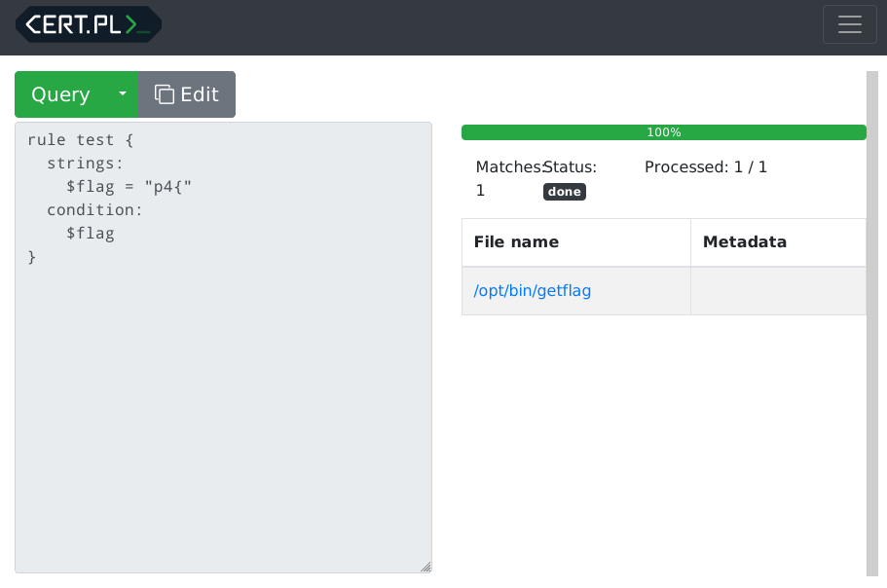Viewport: 887px width, 588px height.
Task: Click the green 100% progress bar
Action: pos(663,132)
